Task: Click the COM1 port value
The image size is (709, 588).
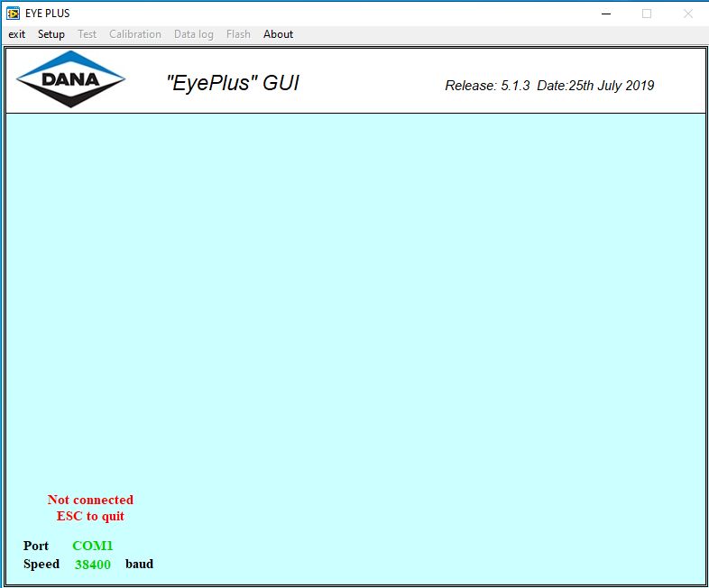Action: tap(93, 546)
